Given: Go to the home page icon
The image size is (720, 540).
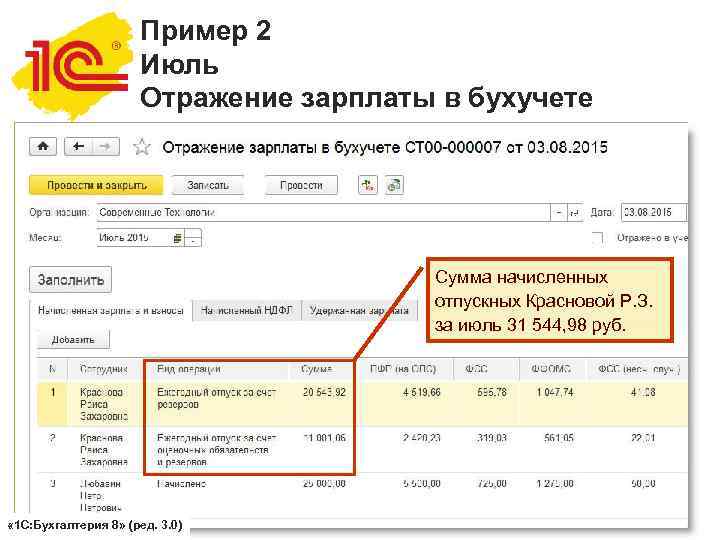Looking at the screenshot, I should (43, 146).
